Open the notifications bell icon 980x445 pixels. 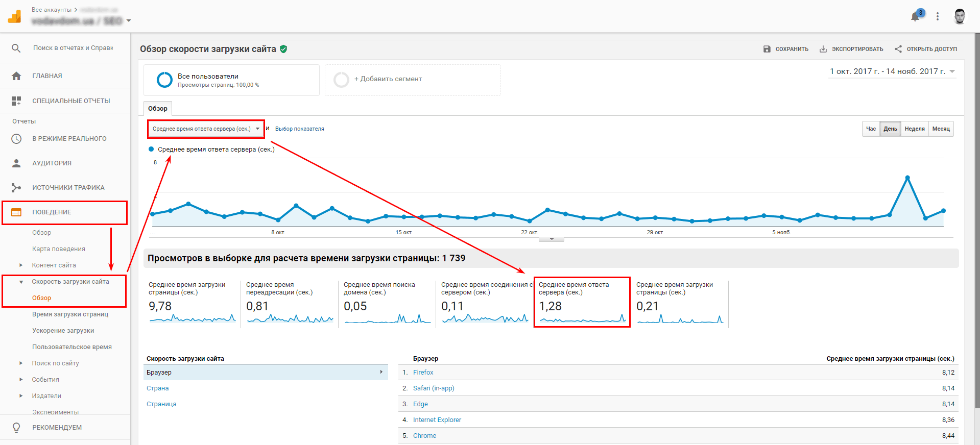pyautogui.click(x=915, y=17)
